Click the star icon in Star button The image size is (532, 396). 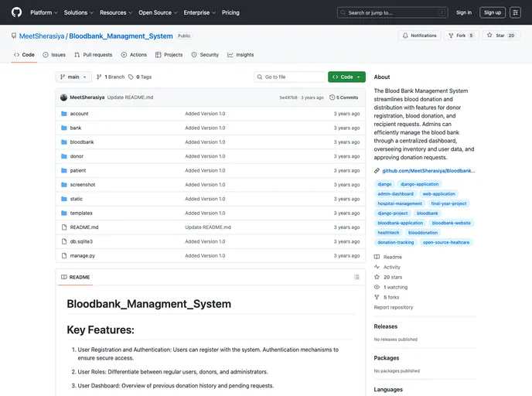489,35
